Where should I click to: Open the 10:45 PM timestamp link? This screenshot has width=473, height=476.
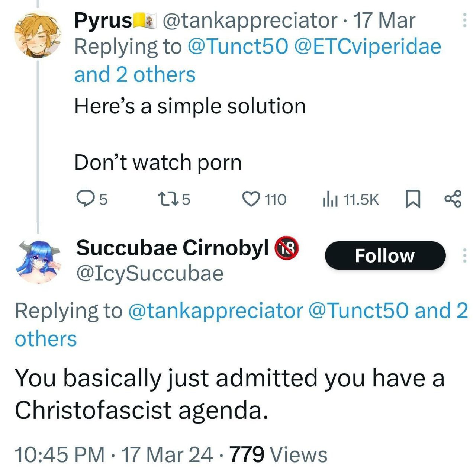point(59,454)
